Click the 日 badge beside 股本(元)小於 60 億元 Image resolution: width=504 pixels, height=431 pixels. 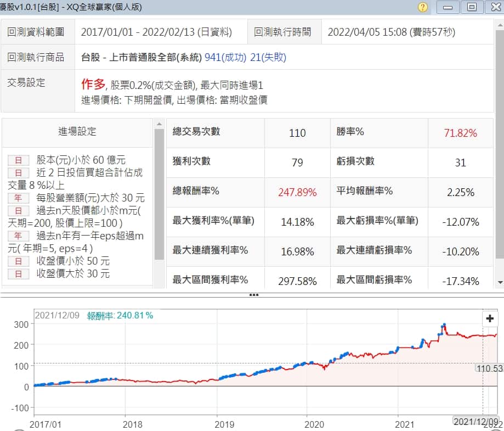pos(18,160)
